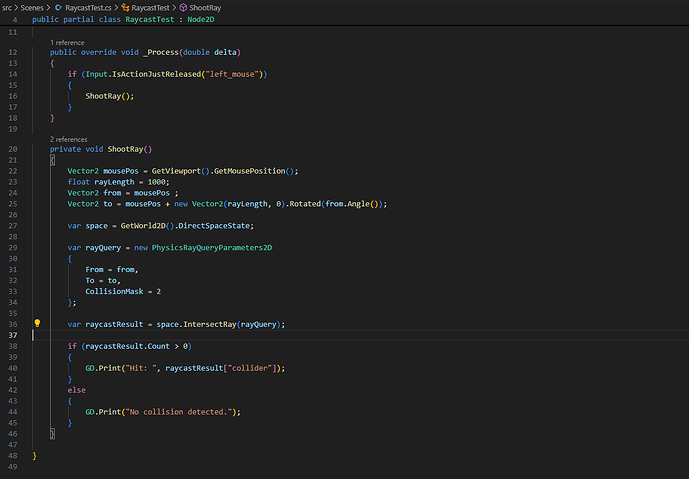The height and width of the screenshot is (479, 689).
Task: Click 'Rotated' on line 25
Action: coord(305,204)
